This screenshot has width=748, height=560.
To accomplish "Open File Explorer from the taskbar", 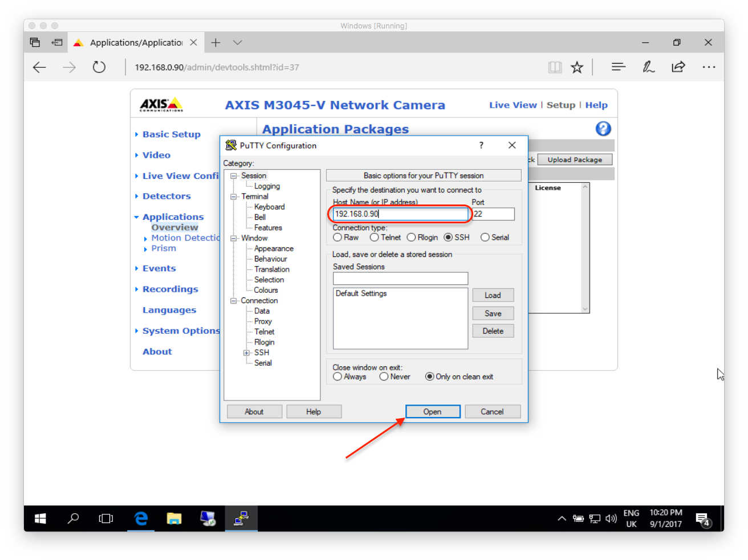I will tap(174, 518).
